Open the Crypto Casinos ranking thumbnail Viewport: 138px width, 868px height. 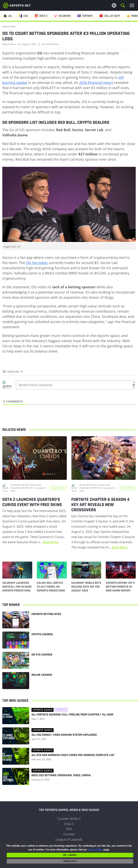pyautogui.click(x=16, y=640)
